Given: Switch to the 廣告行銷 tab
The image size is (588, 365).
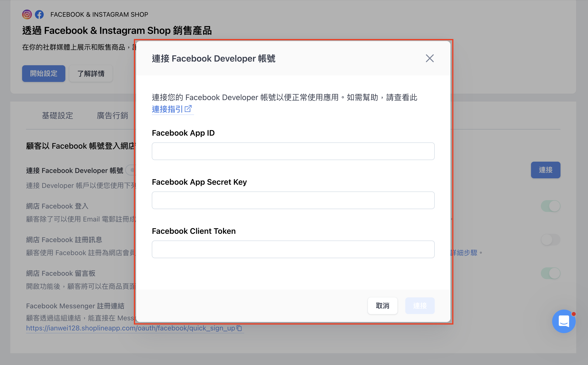Looking at the screenshot, I should (x=112, y=116).
